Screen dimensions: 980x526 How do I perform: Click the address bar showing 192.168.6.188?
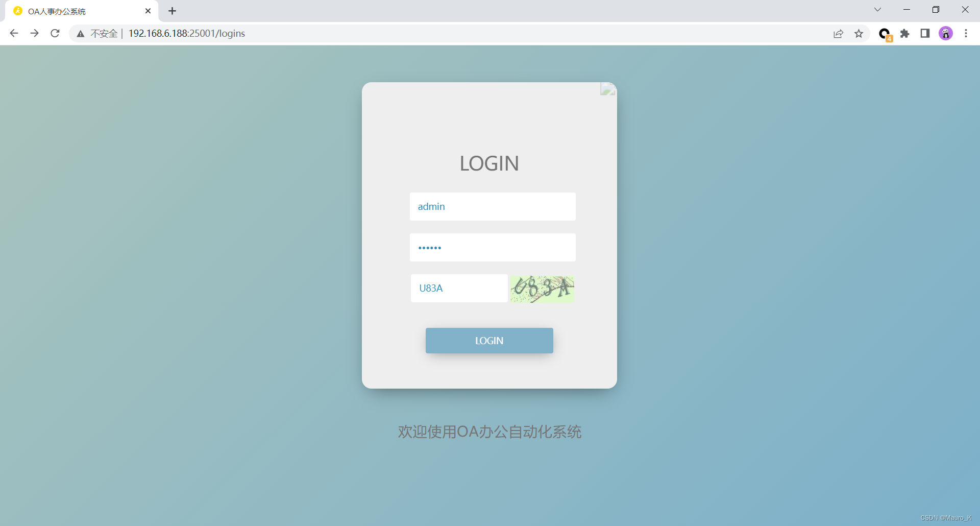tap(187, 33)
